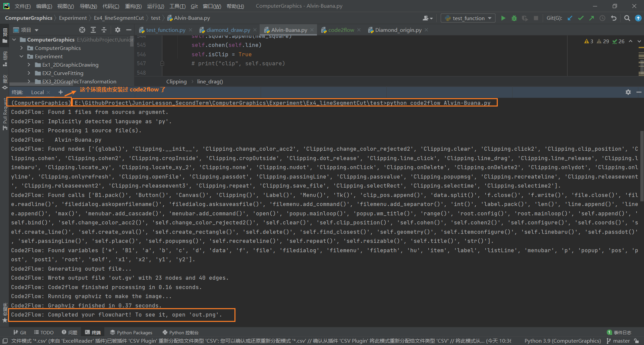Switch to diamond_draw.py editor tab
This screenshot has height=345, width=644.
pos(228,30)
